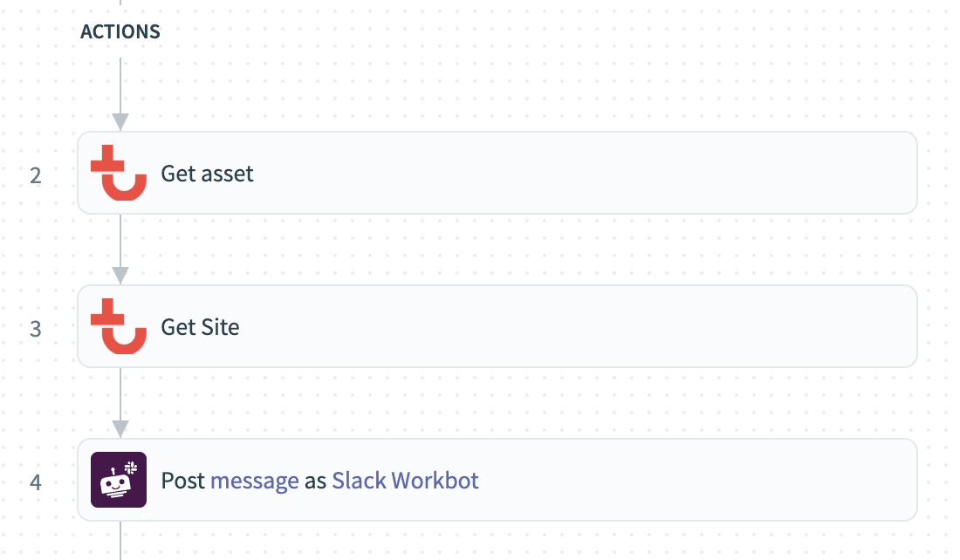Open the Get asset action step

pos(497,173)
